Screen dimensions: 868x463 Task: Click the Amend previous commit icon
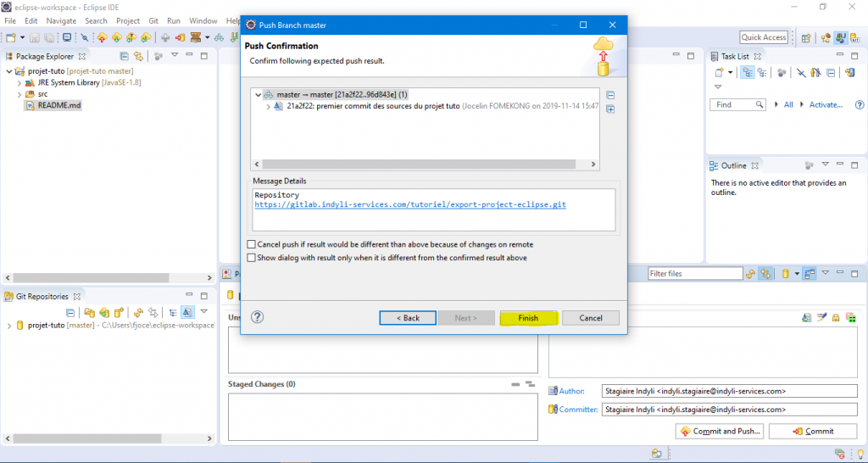pyautogui.click(x=807, y=317)
